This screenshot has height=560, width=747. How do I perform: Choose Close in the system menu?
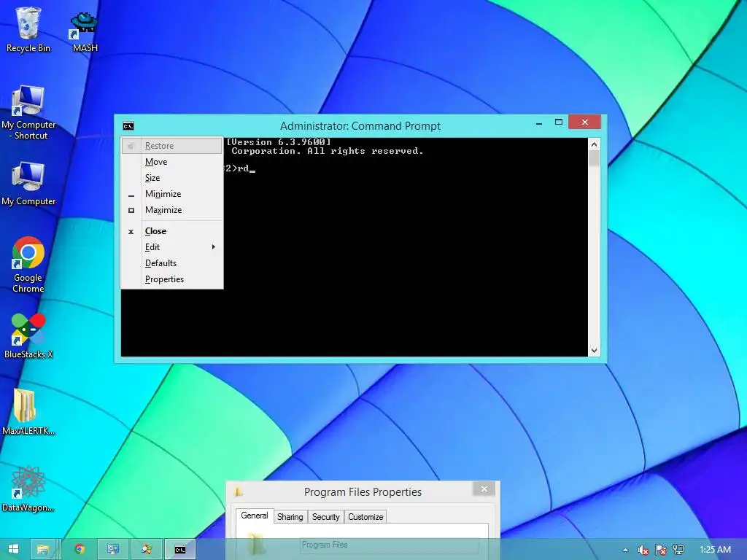pos(172,231)
